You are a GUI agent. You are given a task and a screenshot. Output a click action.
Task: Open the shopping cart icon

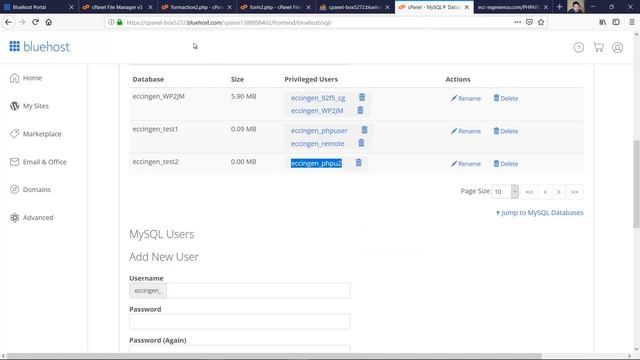click(x=598, y=47)
